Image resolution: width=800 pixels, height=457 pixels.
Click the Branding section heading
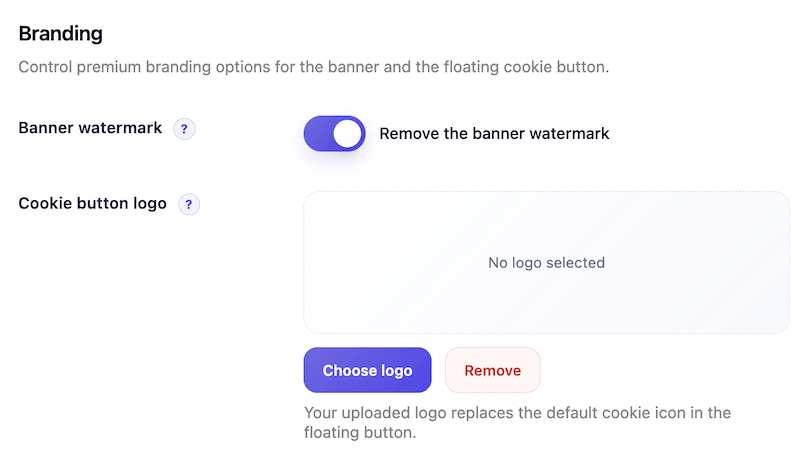(x=61, y=33)
